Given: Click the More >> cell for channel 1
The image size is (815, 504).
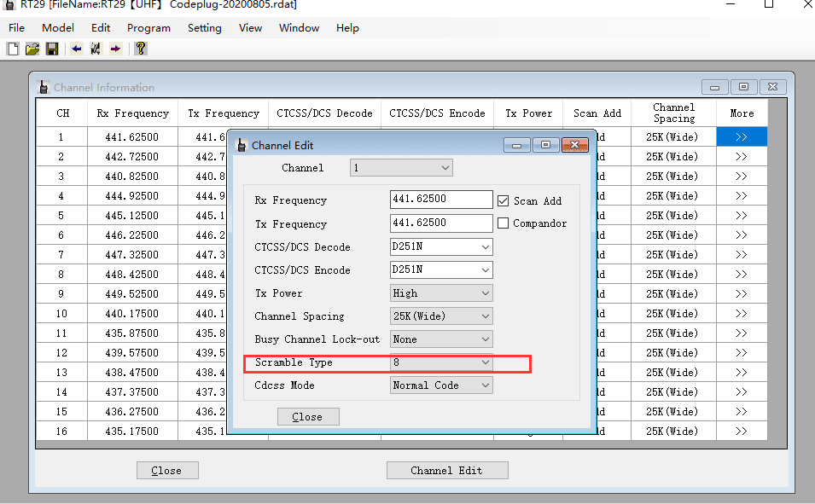Looking at the screenshot, I should pos(741,137).
